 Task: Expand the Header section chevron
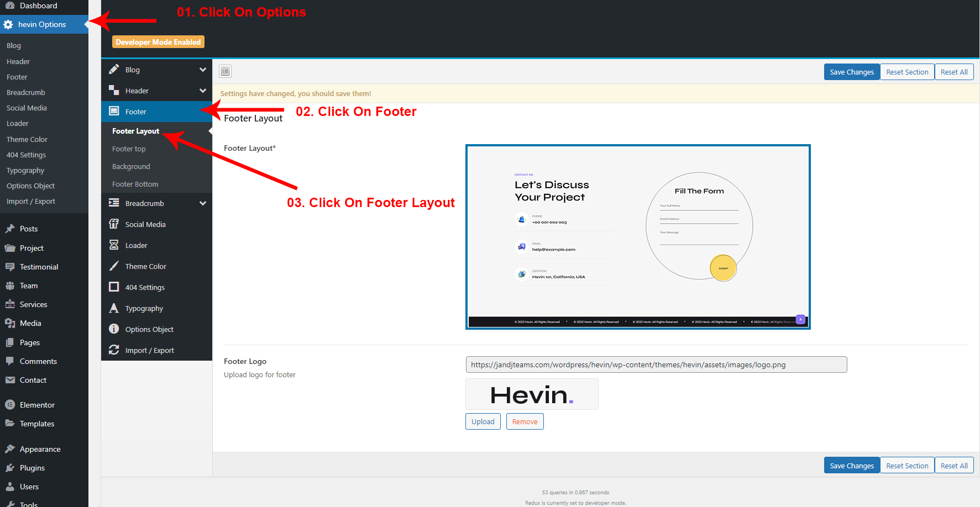203,91
